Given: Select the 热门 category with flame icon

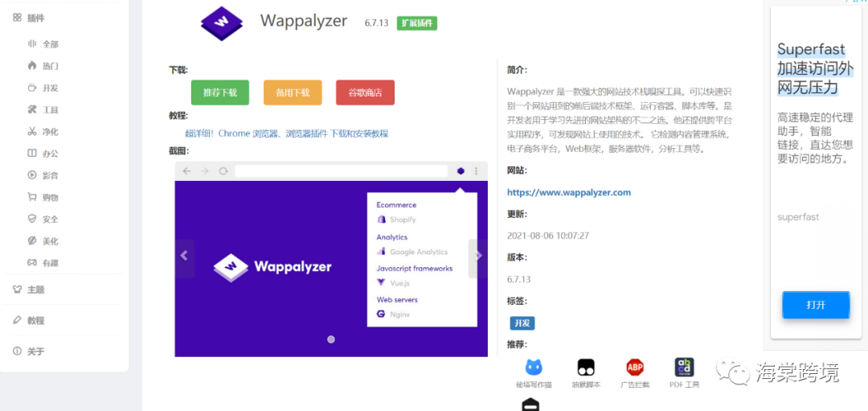Looking at the screenshot, I should [43, 66].
